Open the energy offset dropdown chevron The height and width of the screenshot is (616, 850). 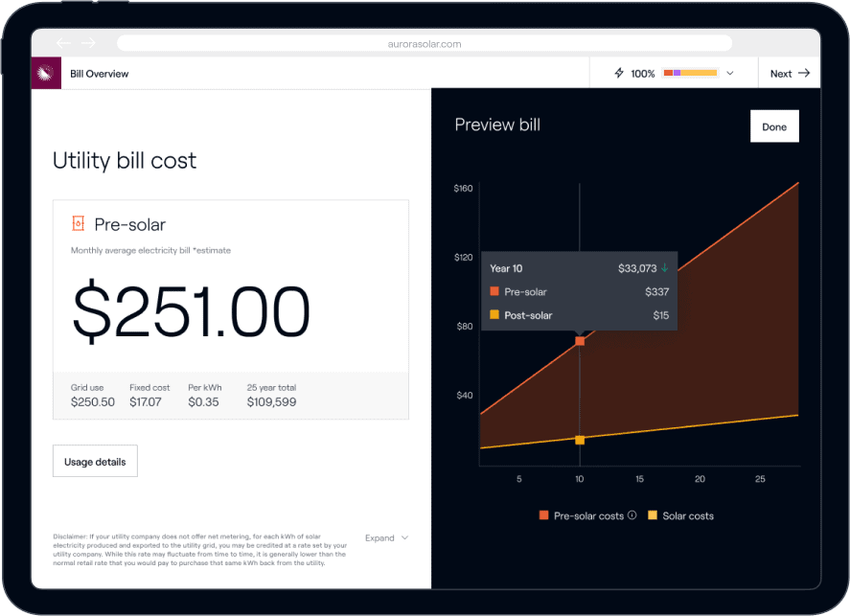click(x=729, y=73)
